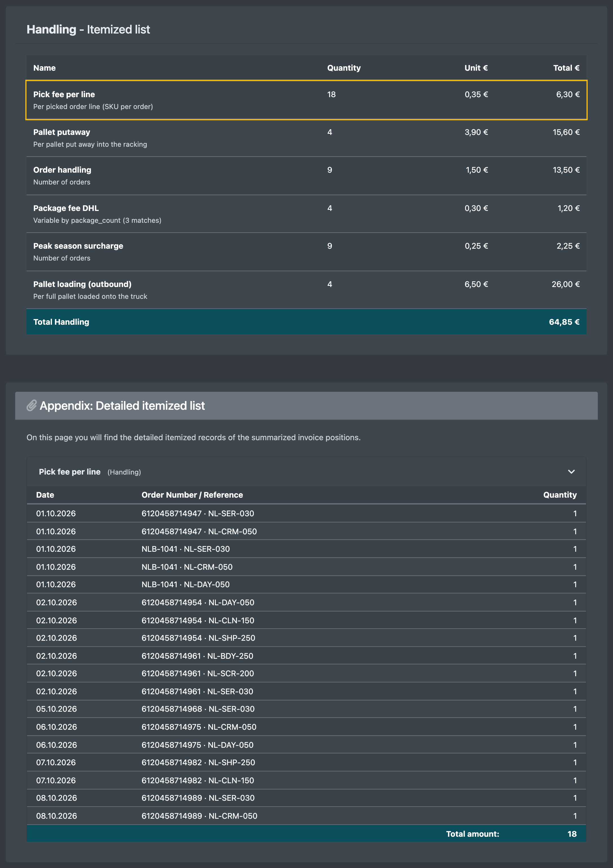Viewport: 613px width, 868px height.
Task: Click order 6120458714954 · NL-DAY-050 entry
Action: [198, 603]
